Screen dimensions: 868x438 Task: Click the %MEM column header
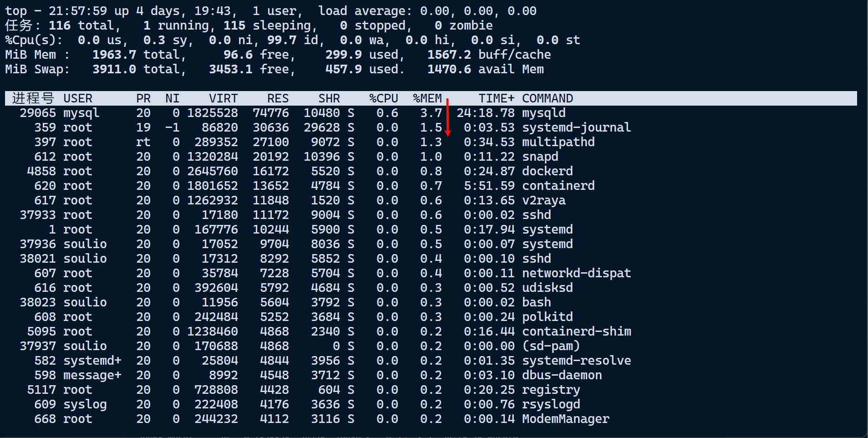pos(427,98)
